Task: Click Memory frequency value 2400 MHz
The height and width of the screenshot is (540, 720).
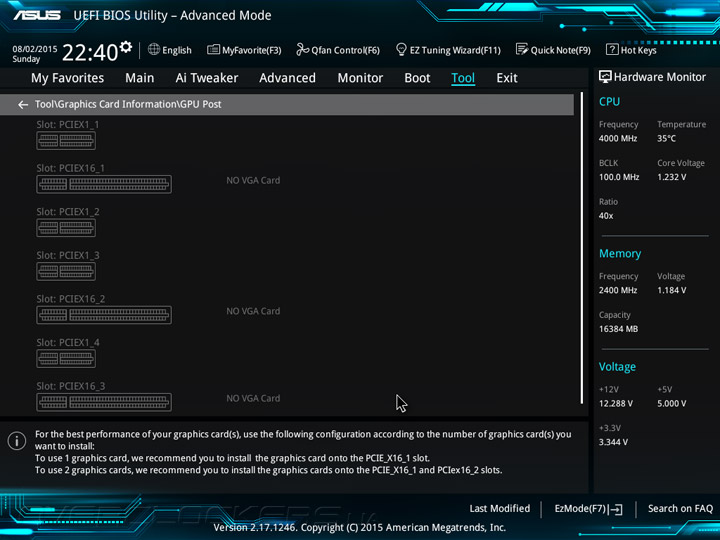Action: coord(618,290)
